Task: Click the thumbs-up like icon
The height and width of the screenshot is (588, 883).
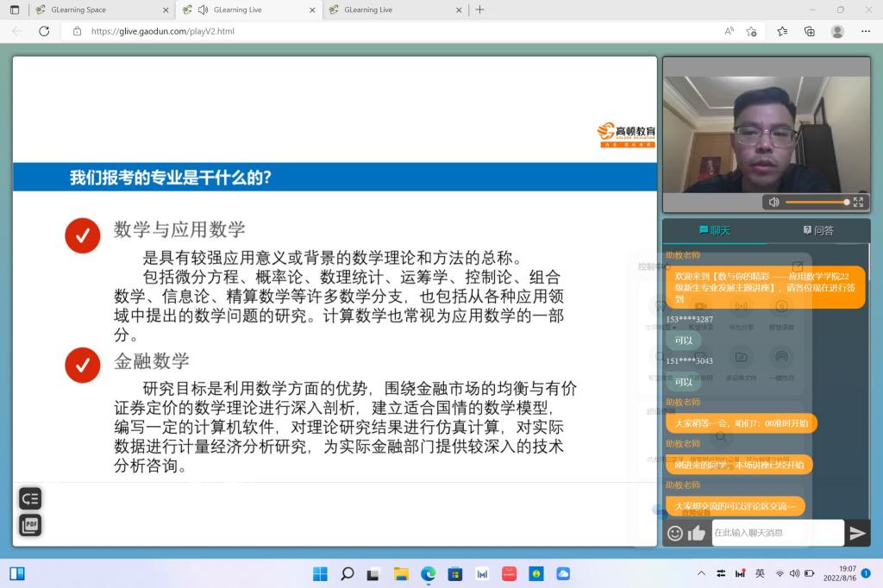Action: (697, 533)
